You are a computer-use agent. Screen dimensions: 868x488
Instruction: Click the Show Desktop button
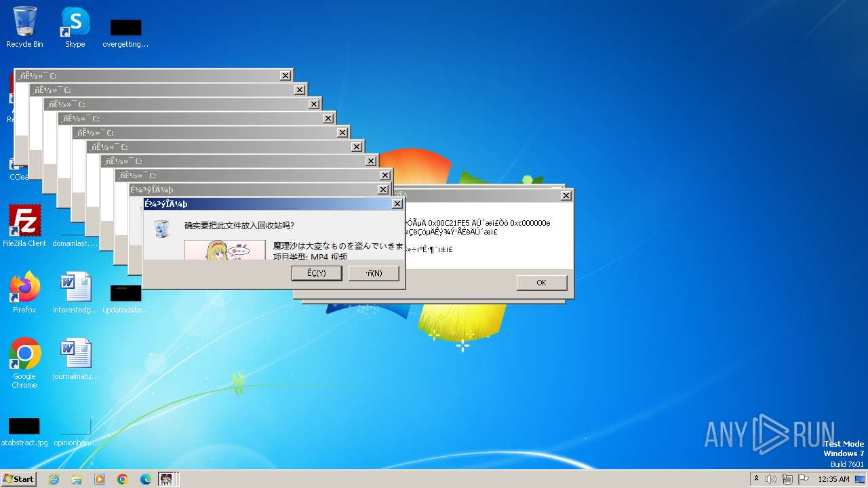(861, 479)
